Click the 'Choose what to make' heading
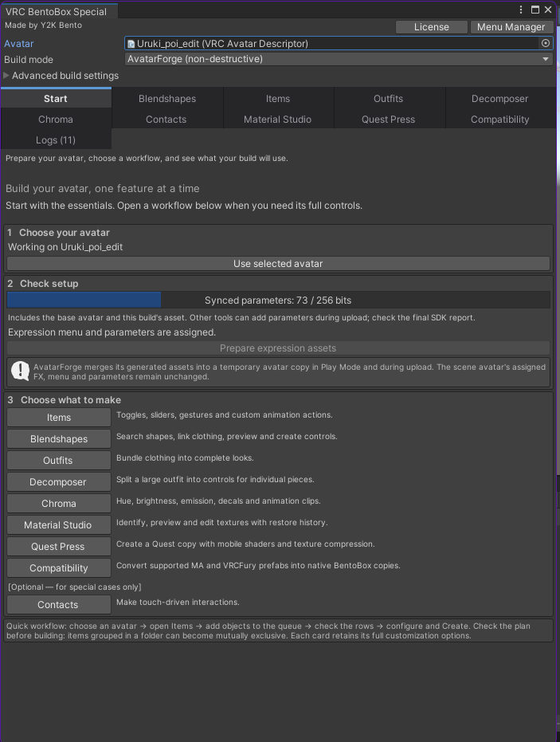Image resolution: width=560 pixels, height=742 pixels. pos(71,400)
